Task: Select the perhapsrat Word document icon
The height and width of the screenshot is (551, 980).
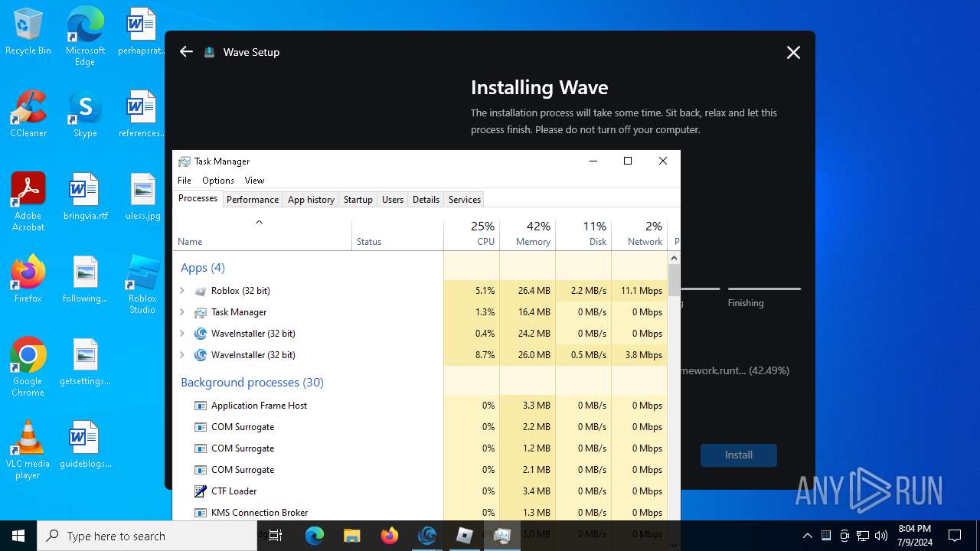Action: coord(142,32)
